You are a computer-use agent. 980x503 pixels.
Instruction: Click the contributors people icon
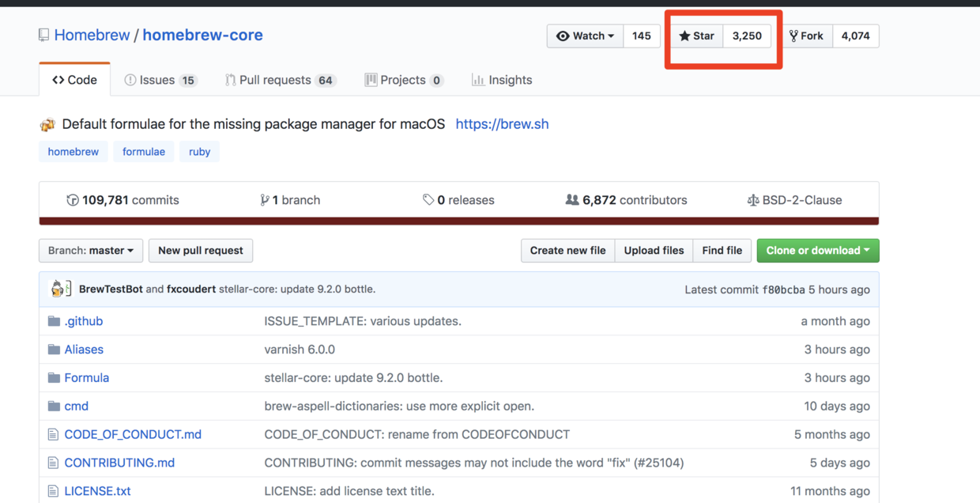tap(572, 200)
